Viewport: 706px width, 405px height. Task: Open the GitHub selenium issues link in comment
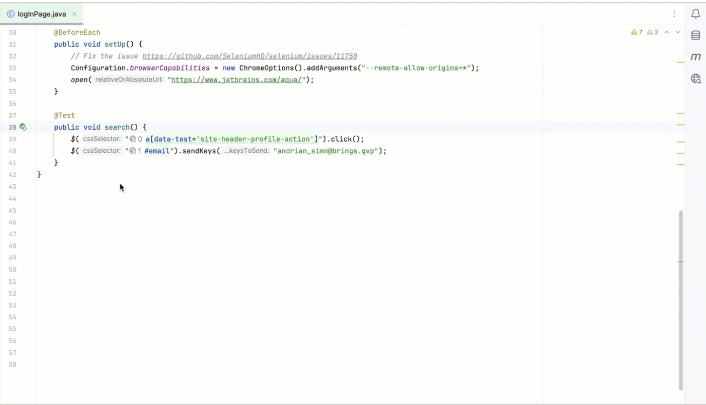pos(249,56)
